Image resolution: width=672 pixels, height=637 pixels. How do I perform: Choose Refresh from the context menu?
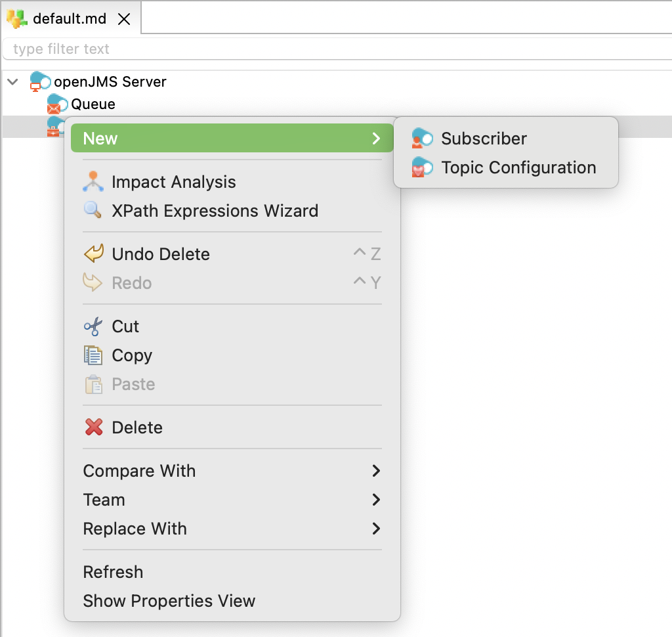113,572
